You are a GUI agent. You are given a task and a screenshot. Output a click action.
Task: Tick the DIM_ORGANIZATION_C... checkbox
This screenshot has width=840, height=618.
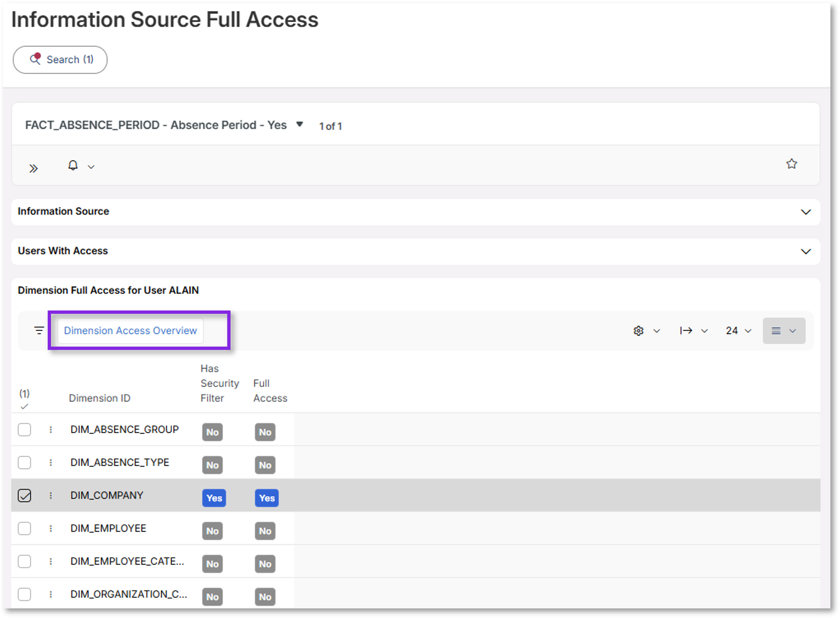pos(24,594)
